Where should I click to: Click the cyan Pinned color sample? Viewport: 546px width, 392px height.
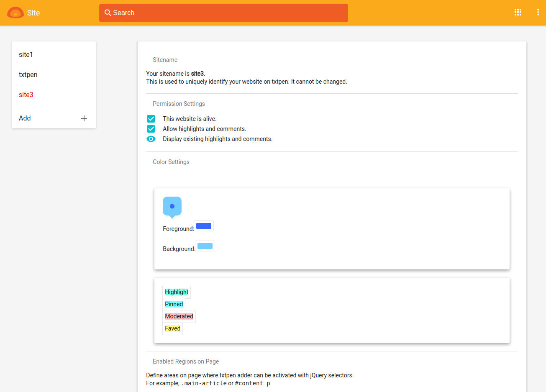point(174,304)
